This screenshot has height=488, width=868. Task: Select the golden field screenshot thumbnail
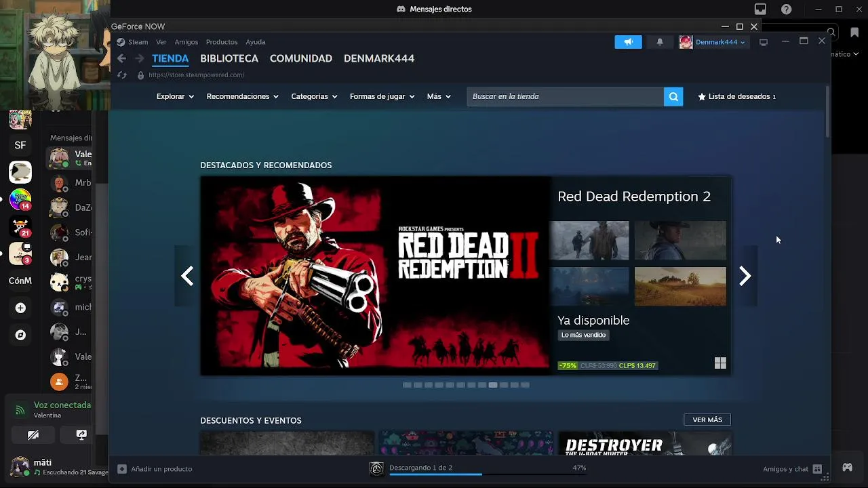click(x=680, y=286)
